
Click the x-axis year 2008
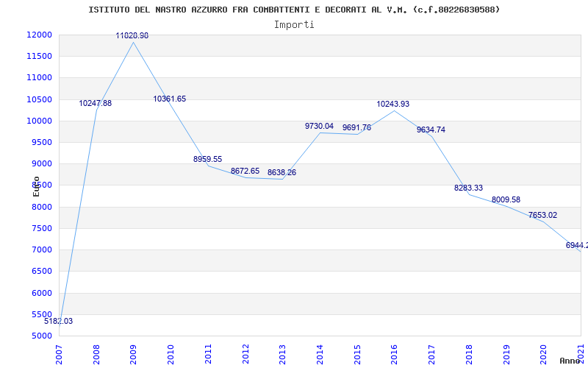click(96, 354)
